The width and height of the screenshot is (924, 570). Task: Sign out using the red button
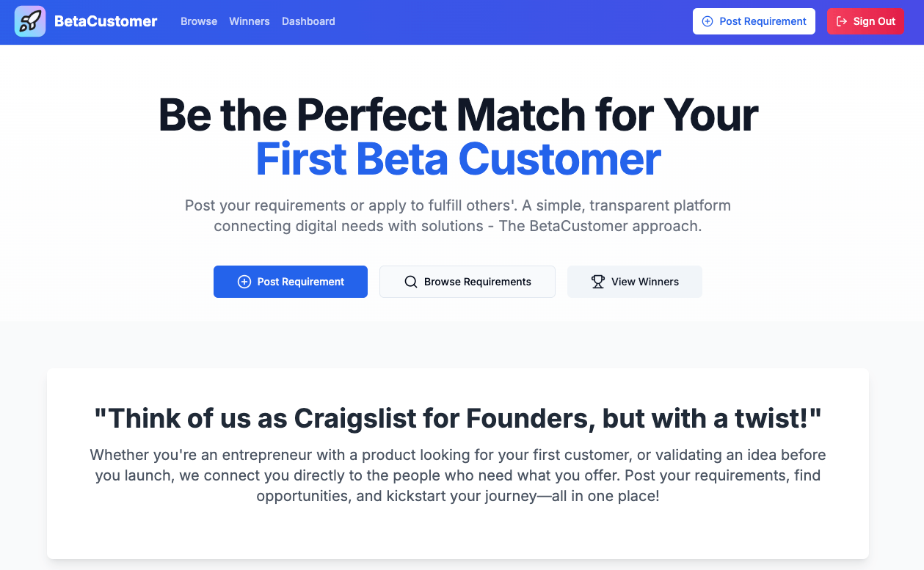pos(865,21)
